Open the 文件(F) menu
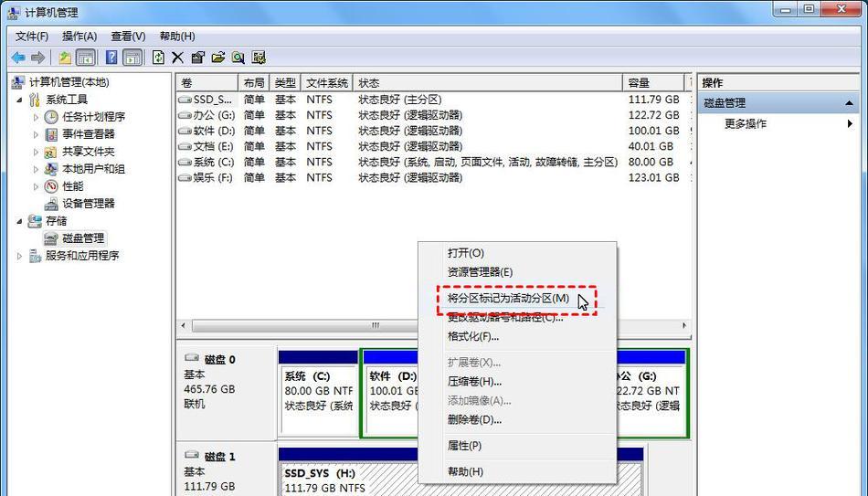 [32, 37]
